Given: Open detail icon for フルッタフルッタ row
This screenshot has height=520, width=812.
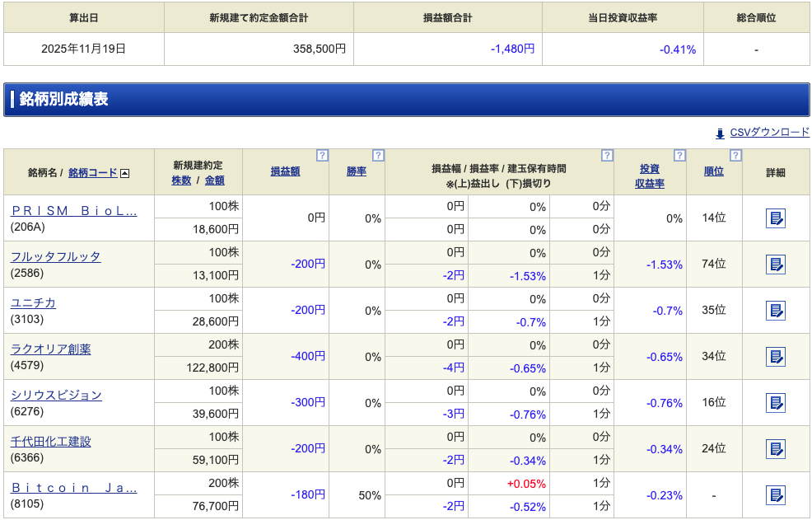Looking at the screenshot, I should pyautogui.click(x=775, y=265).
